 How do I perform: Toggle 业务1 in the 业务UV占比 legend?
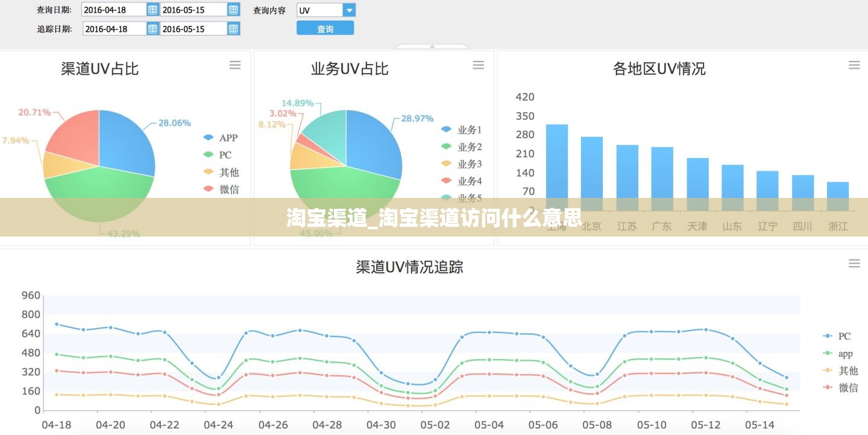click(x=462, y=130)
